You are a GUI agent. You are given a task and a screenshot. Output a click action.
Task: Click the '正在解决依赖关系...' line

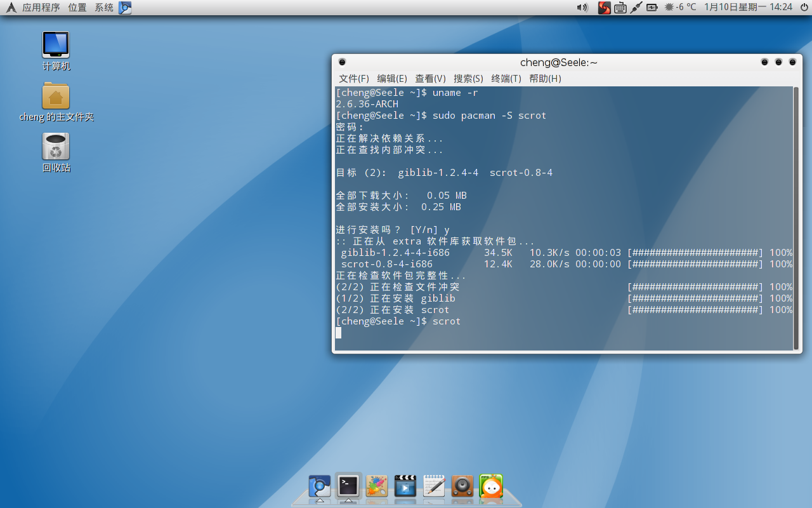pos(390,138)
